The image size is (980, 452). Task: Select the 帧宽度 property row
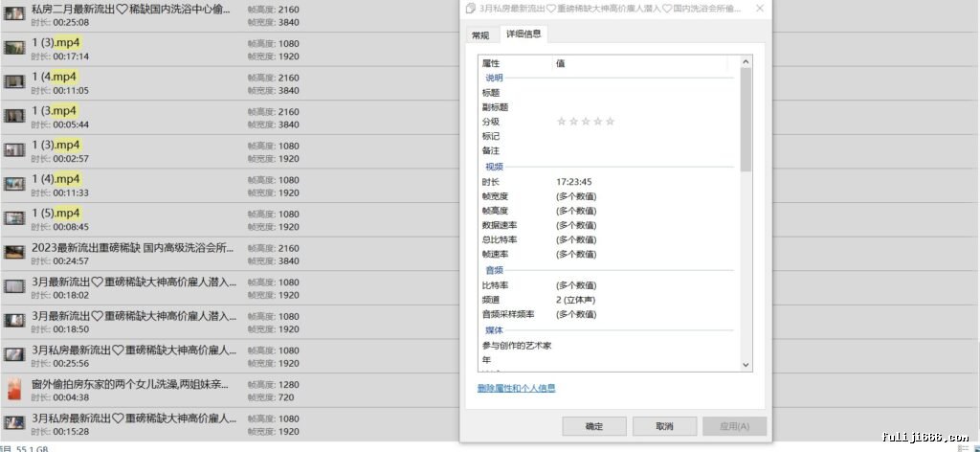(608, 196)
